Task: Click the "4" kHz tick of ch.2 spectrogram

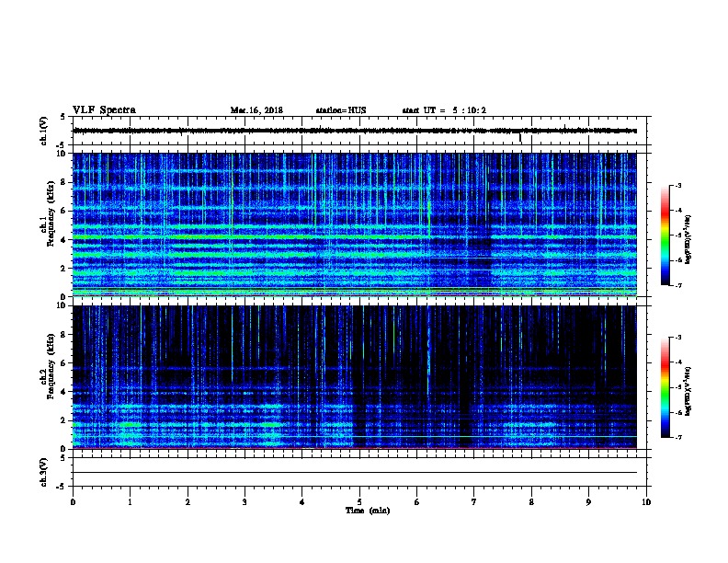Action: click(x=63, y=392)
